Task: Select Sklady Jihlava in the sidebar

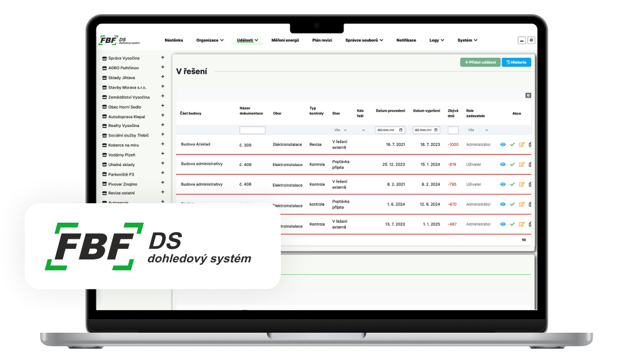Action: [122, 78]
